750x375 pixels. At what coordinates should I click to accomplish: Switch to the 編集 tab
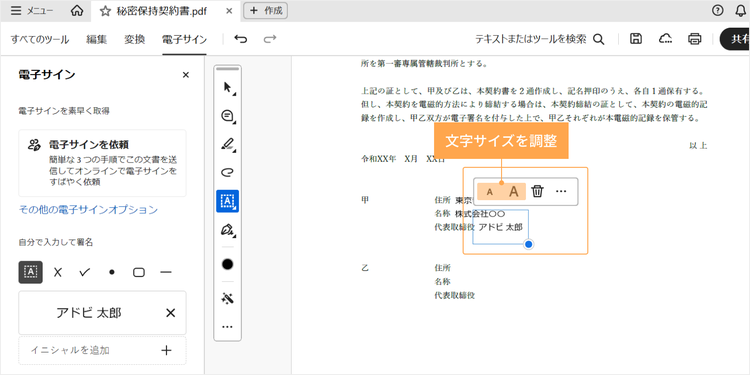tap(97, 40)
